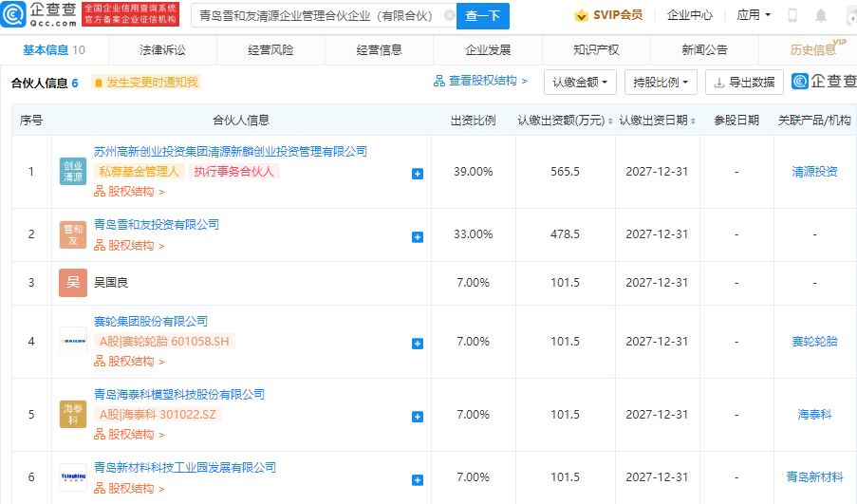Click the Tsingking company logo
The height and width of the screenshot is (504, 857).
pyautogui.click(x=73, y=476)
